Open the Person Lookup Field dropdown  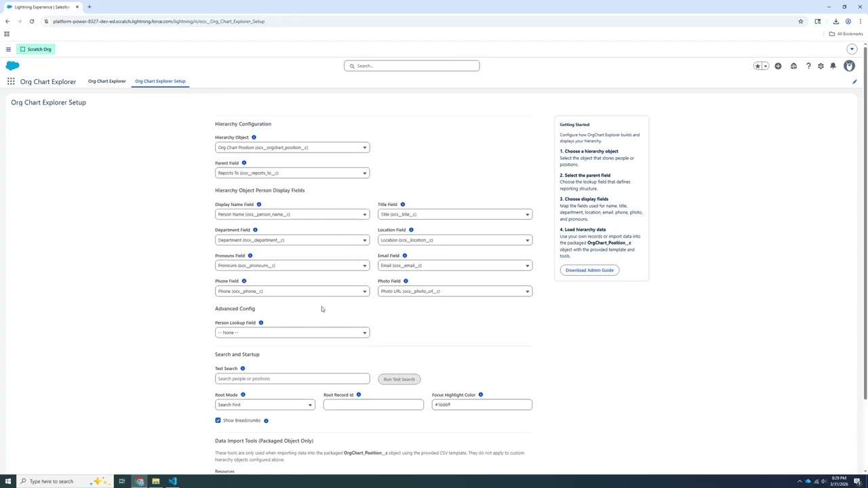[292, 333]
